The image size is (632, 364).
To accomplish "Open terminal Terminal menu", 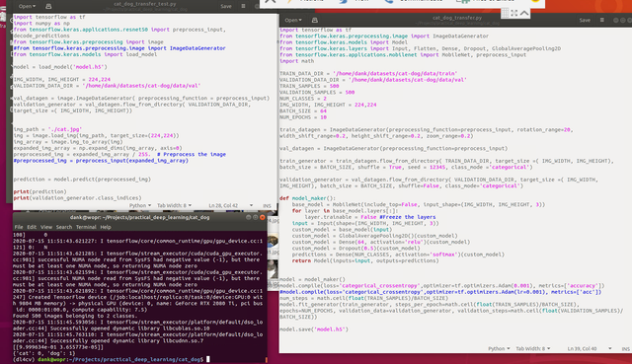I will 86,227.
